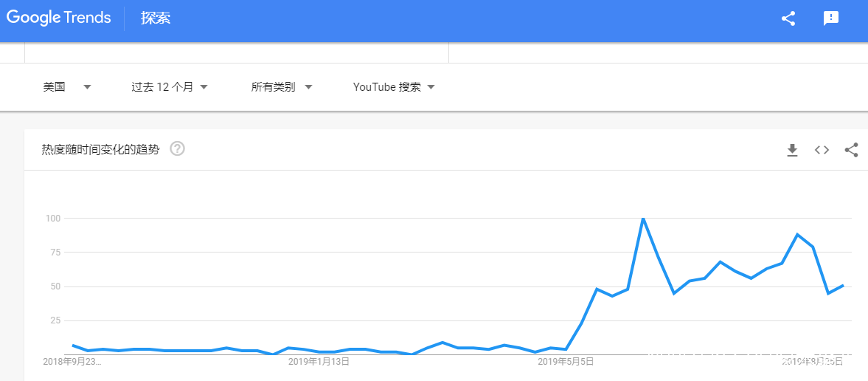Expand the 所有类别 category dropdown
This screenshot has width=868, height=381.
point(282,87)
